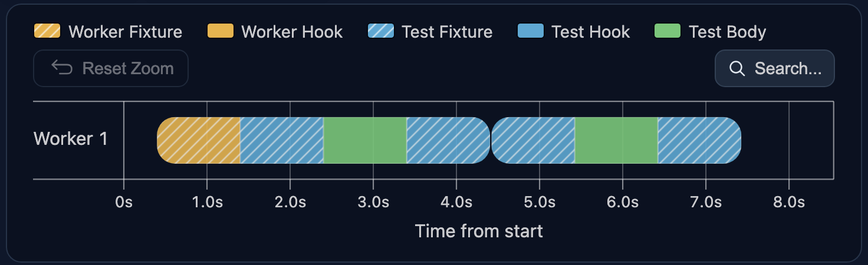
Task: Open the Search... field
Action: pyautogui.click(x=775, y=68)
